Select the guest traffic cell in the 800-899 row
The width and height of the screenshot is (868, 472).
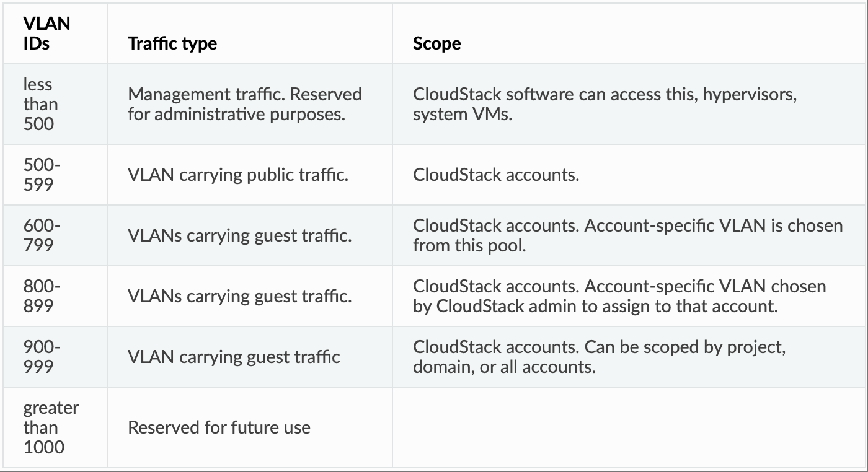click(240, 296)
